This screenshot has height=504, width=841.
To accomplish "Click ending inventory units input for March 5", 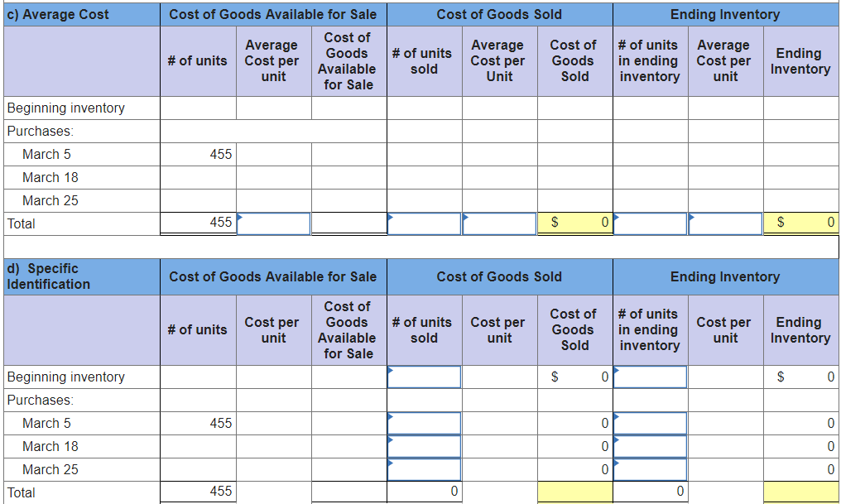I will (651, 423).
